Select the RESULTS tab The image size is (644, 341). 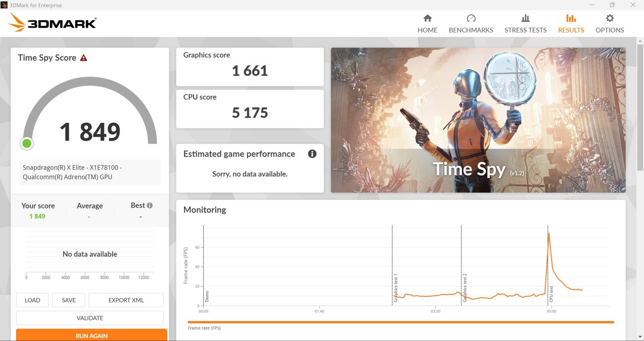pyautogui.click(x=571, y=23)
